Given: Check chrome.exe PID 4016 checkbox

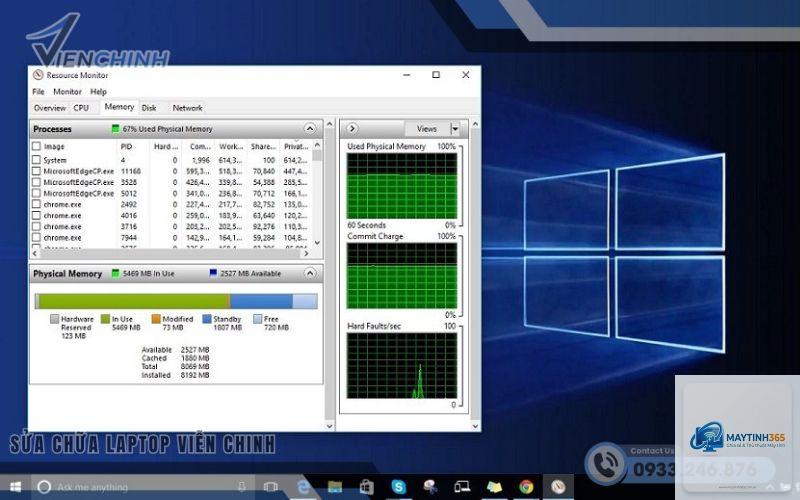Looking at the screenshot, I should click(36, 215).
